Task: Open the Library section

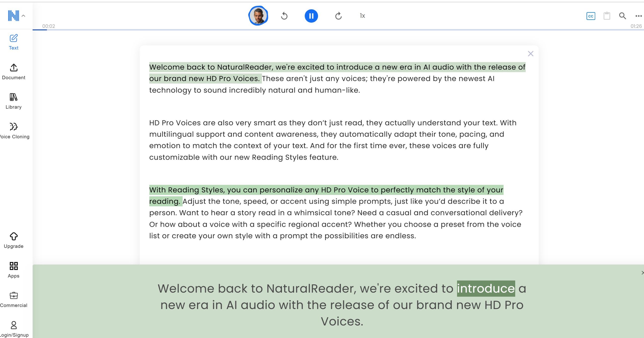Action: point(14,101)
